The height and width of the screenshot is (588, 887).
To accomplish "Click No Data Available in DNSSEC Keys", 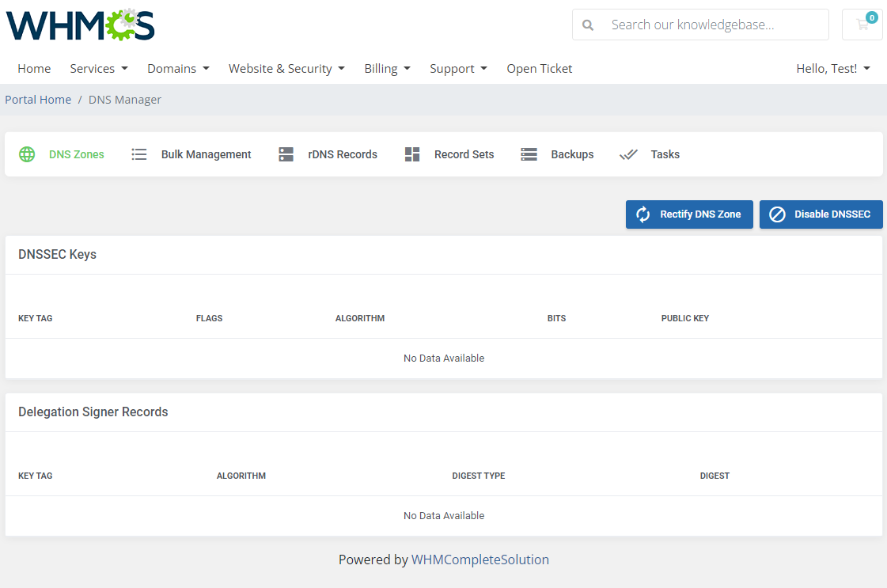I will pos(444,358).
